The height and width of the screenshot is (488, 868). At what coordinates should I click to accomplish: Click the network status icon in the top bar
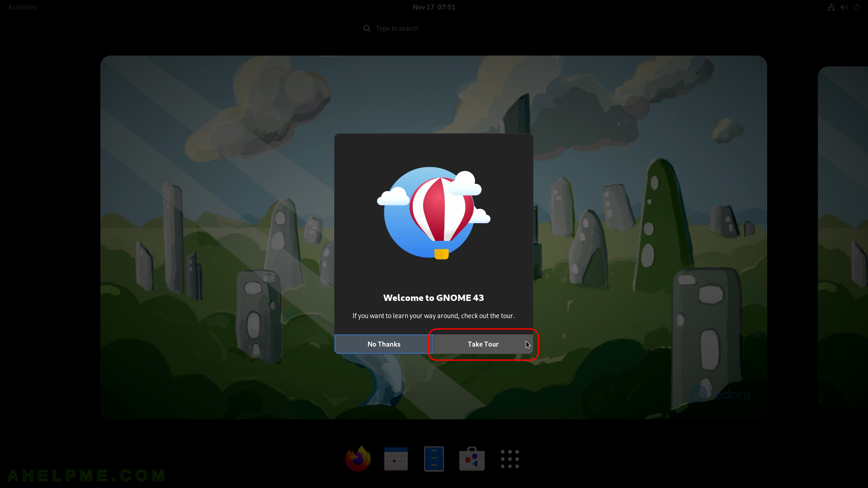pos(831,7)
